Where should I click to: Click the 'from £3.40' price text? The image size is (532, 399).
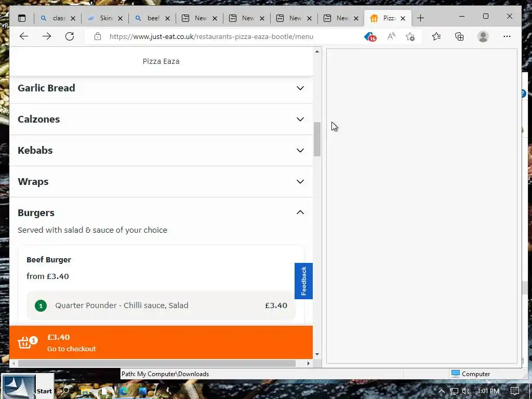(x=47, y=276)
